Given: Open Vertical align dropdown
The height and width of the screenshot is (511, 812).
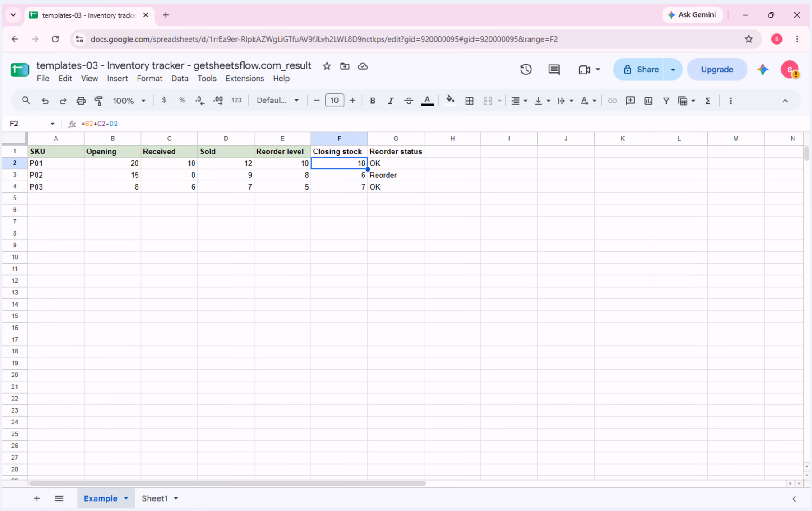Looking at the screenshot, I should click(542, 101).
